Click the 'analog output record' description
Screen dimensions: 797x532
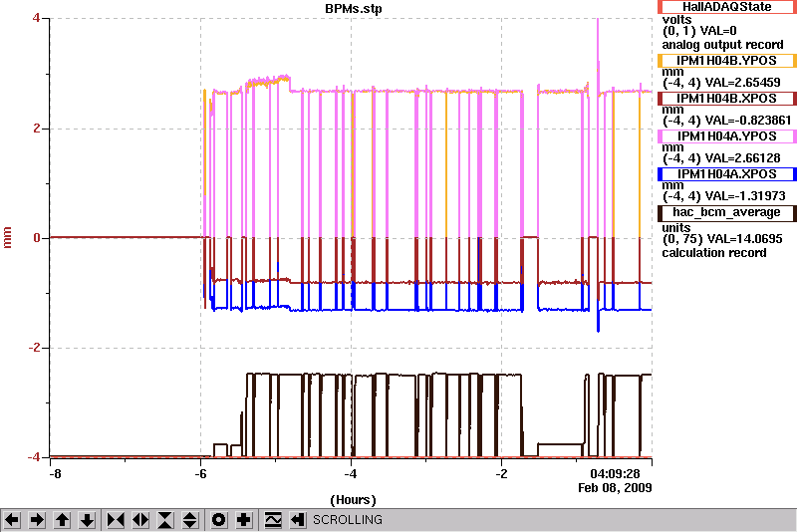tap(722, 45)
